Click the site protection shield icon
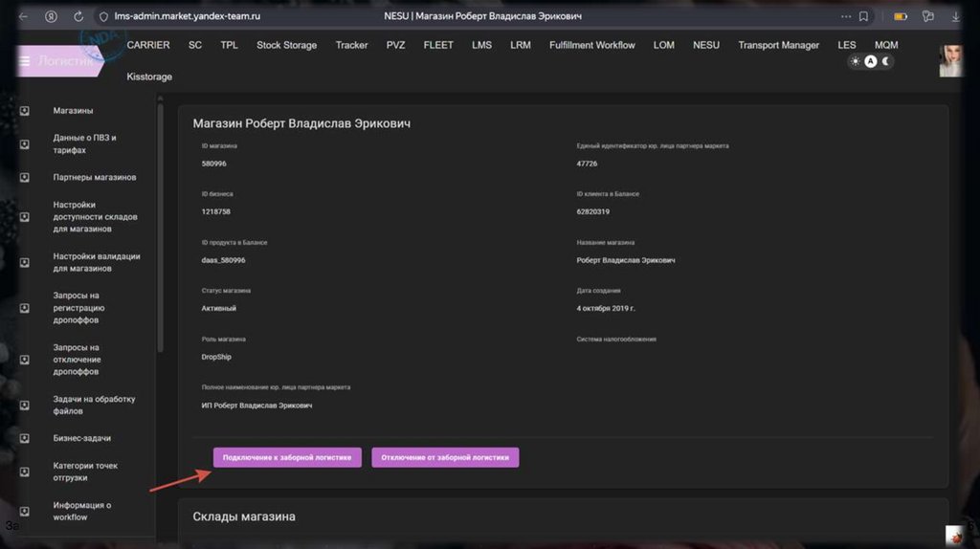 click(103, 17)
